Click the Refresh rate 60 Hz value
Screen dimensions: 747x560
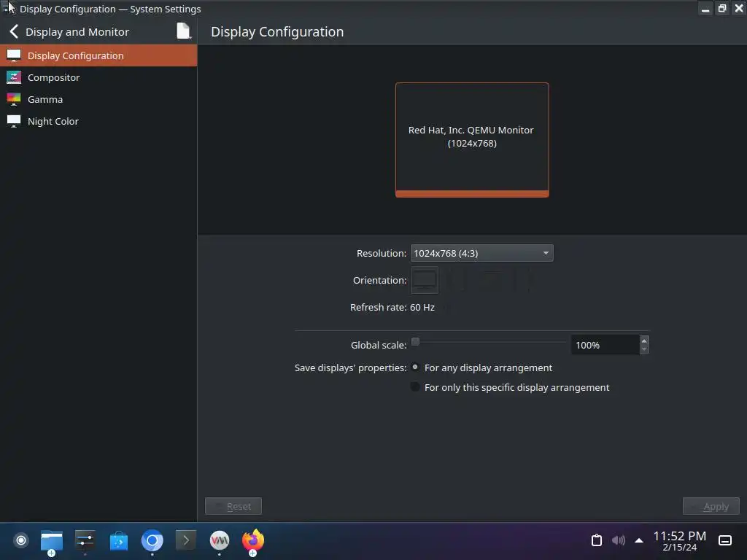pyautogui.click(x=422, y=308)
